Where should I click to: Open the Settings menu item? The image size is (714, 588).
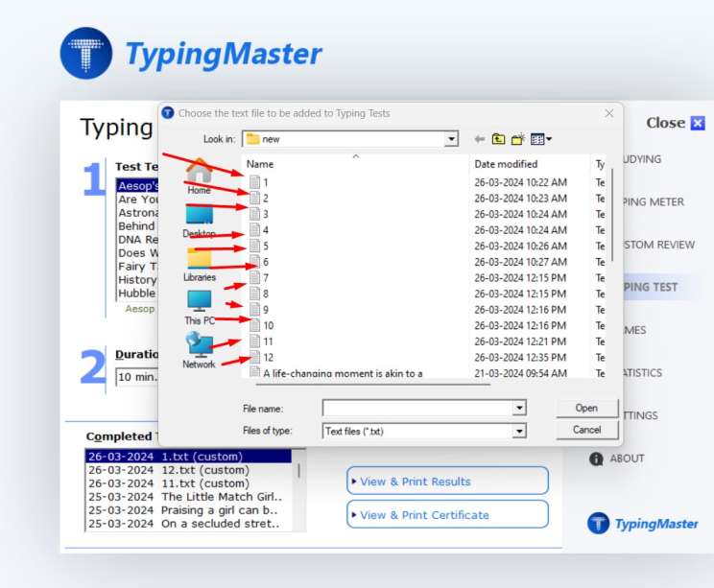click(640, 415)
